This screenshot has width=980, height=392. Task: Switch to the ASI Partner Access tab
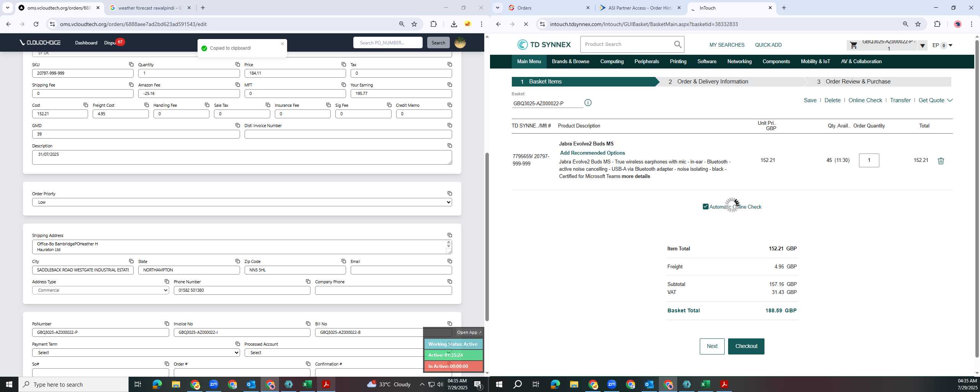tap(641, 8)
